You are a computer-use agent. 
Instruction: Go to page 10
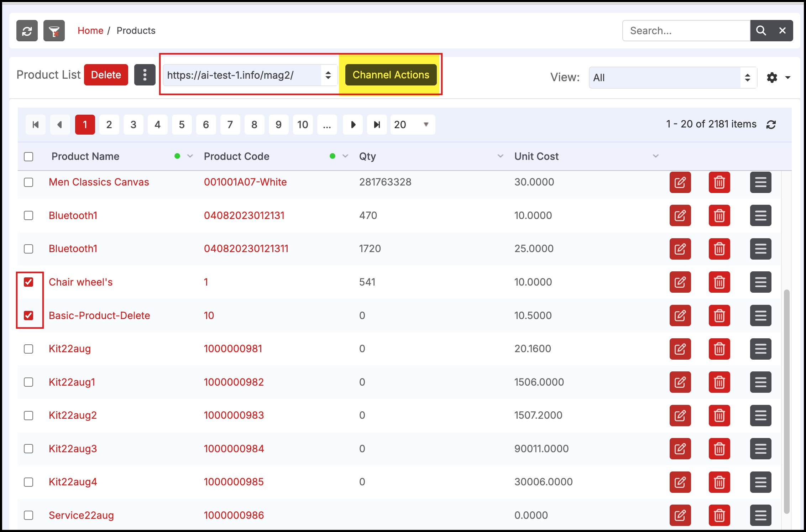[303, 125]
